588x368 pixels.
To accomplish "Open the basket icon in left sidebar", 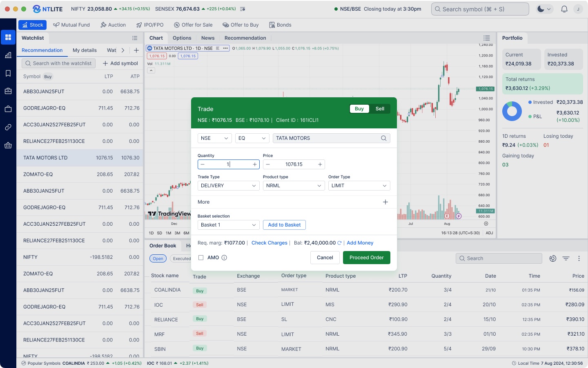I will tap(8, 145).
